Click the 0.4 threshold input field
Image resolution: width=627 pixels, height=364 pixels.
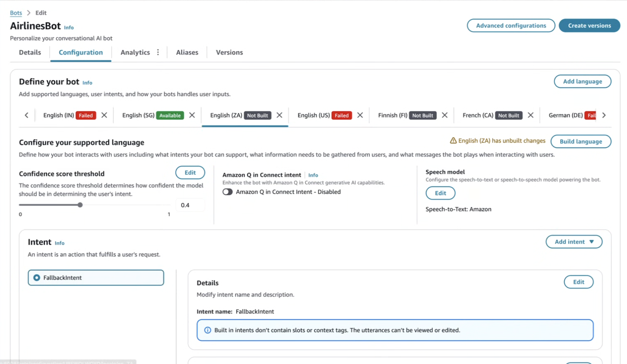pos(190,205)
